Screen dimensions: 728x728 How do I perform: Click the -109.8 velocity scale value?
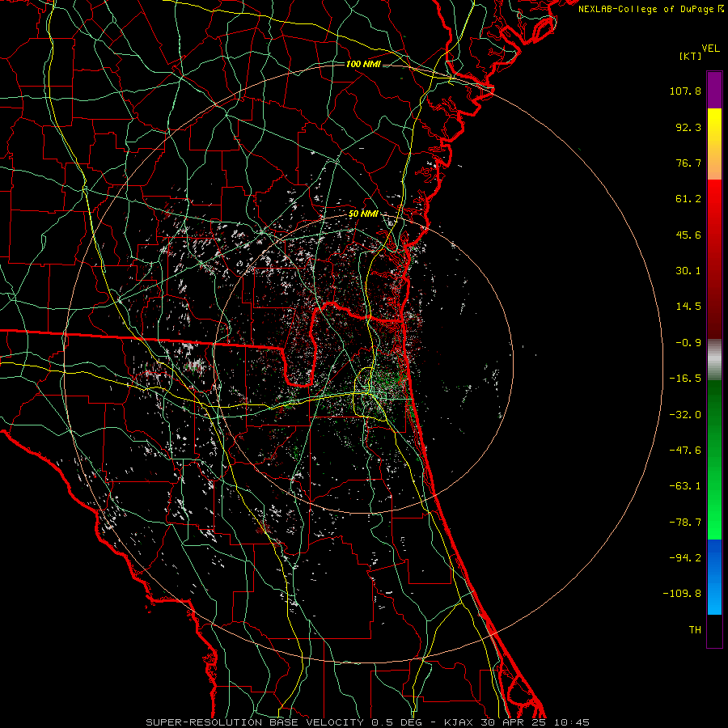click(683, 594)
